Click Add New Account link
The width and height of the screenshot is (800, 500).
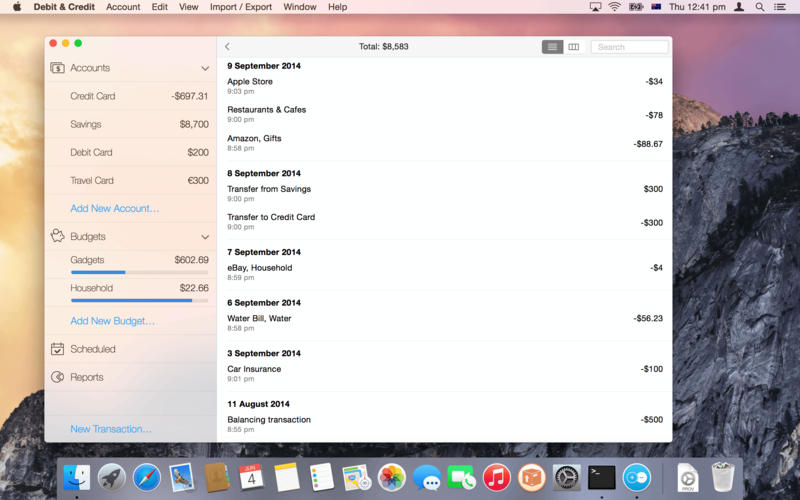114,209
